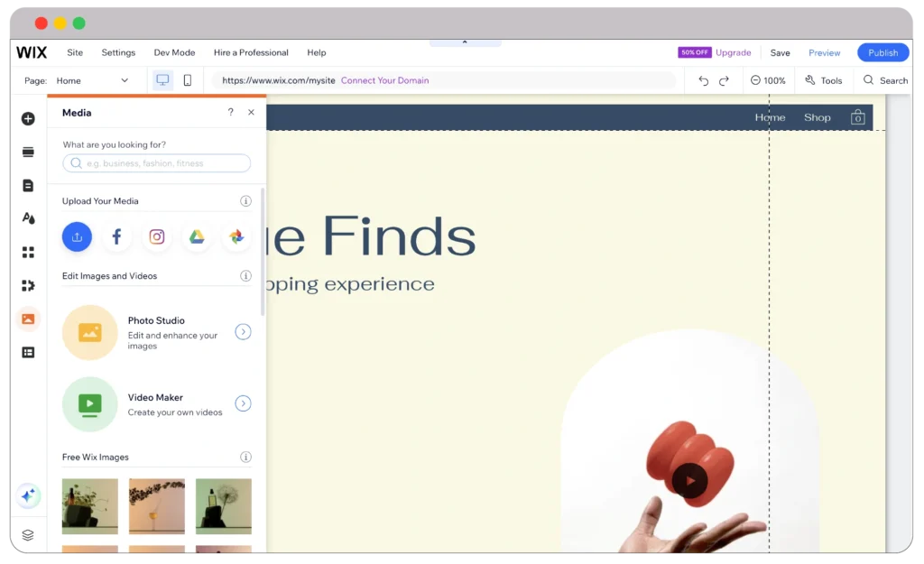Click the media search input field
The height and width of the screenshot is (564, 924).
tap(157, 163)
